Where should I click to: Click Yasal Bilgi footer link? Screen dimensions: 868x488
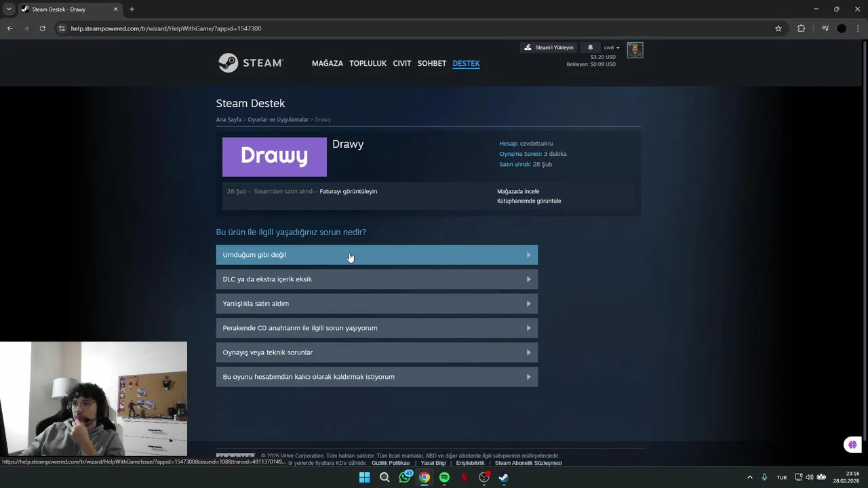tap(433, 463)
